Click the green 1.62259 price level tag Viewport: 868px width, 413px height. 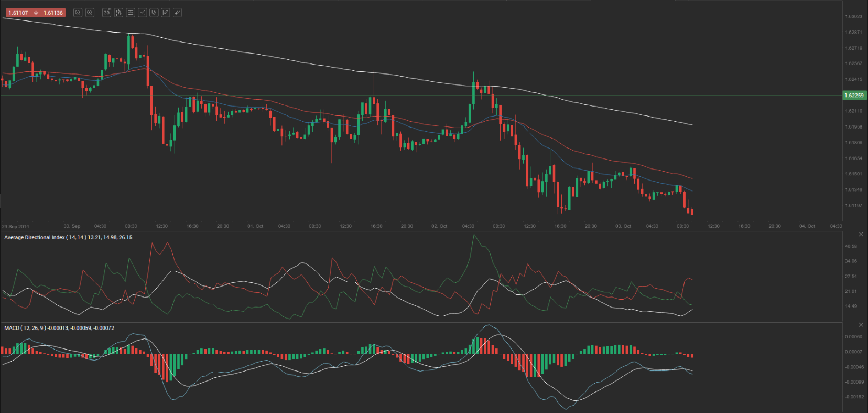[x=854, y=96]
